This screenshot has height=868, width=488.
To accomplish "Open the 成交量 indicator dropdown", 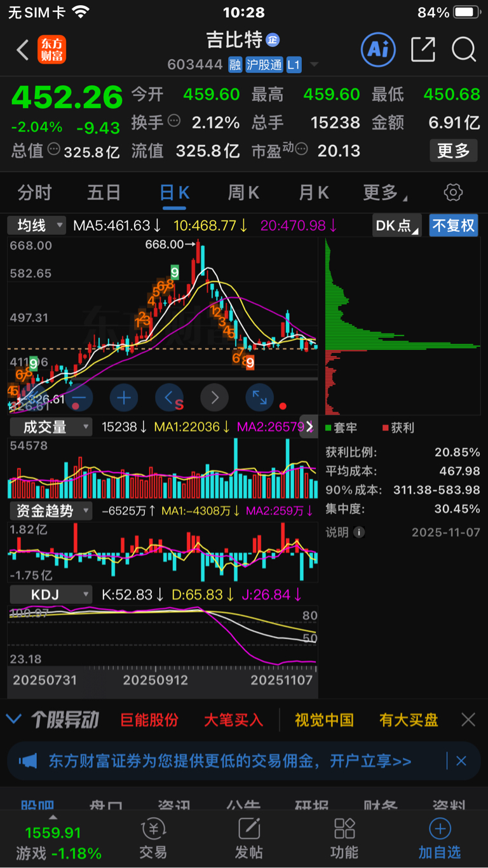I will (x=50, y=427).
